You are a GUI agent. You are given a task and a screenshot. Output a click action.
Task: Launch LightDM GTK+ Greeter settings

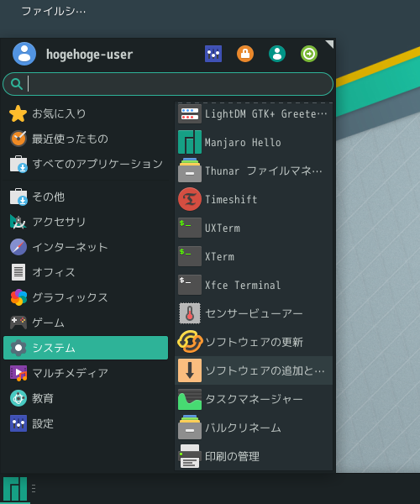point(254,113)
